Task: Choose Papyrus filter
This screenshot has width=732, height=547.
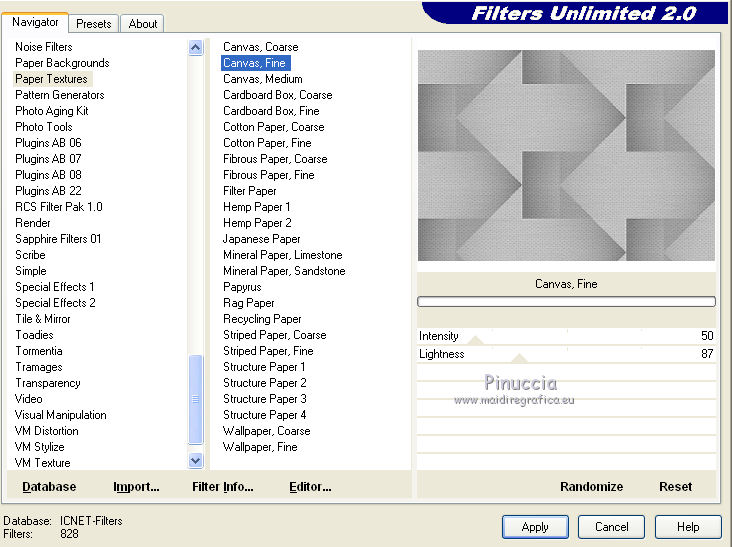Action: point(242,287)
